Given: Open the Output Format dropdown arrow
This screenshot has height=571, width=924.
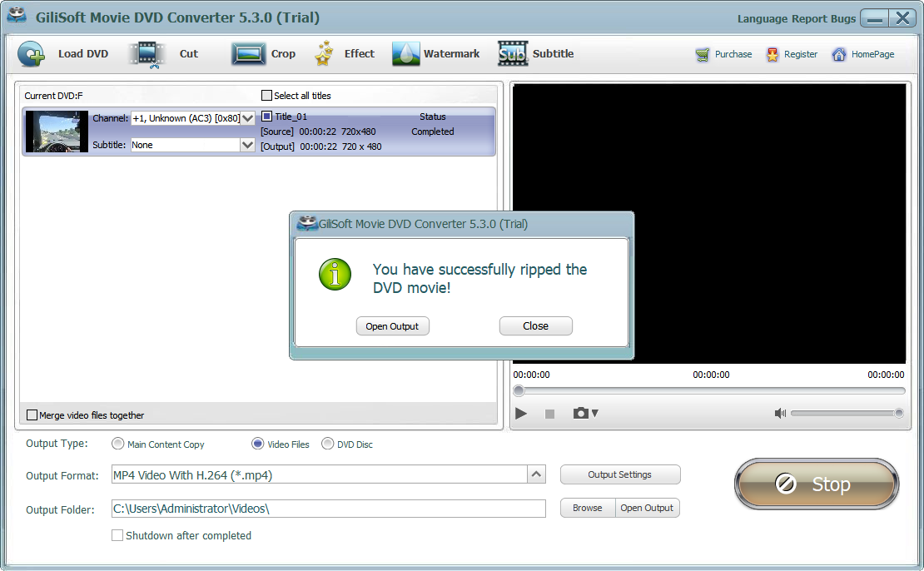Looking at the screenshot, I should 536,474.
